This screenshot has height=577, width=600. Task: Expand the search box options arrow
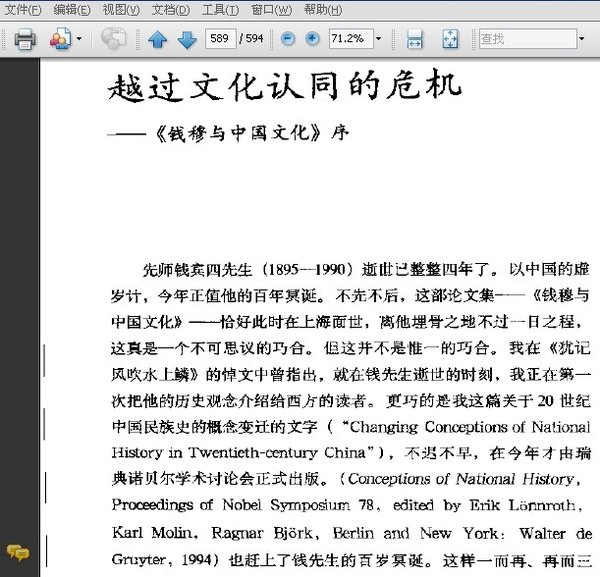point(582,39)
